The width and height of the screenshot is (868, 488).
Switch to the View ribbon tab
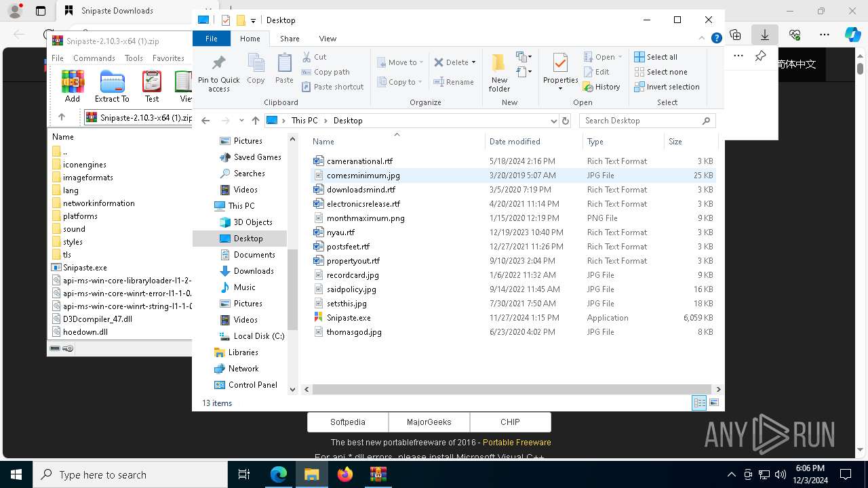[x=328, y=39]
